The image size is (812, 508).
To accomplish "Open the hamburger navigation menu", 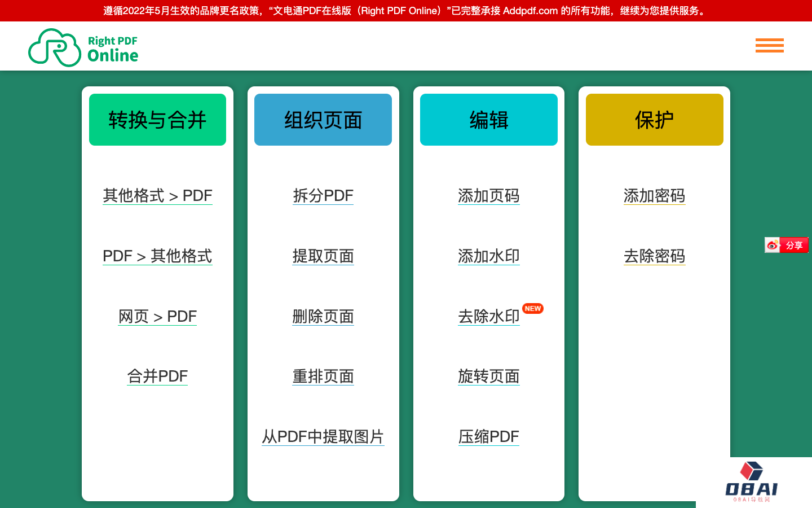I will point(769,46).
